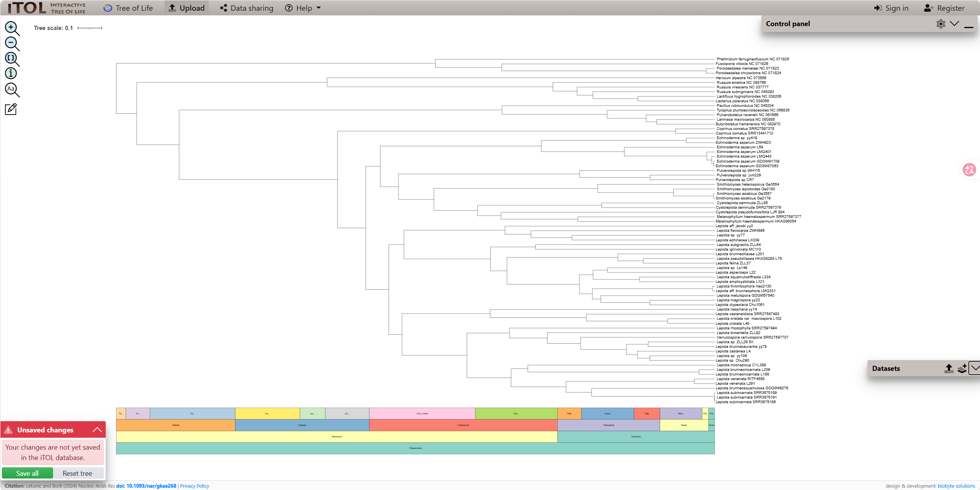Click the iTOL logo
The image size is (980, 490).
[47, 8]
